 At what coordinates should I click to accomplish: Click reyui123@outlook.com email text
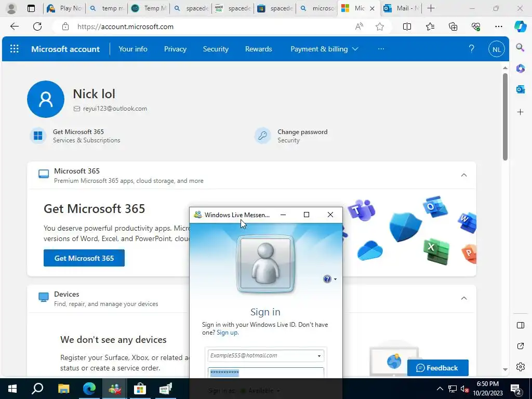point(115,109)
